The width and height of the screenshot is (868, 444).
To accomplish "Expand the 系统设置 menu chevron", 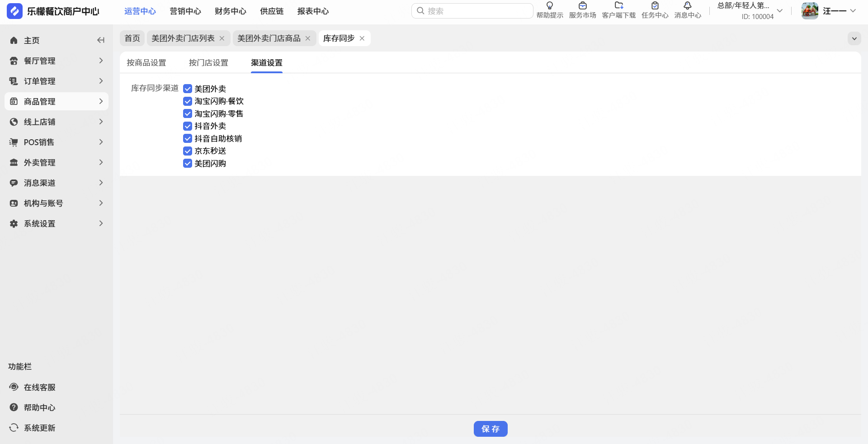I will tap(101, 223).
